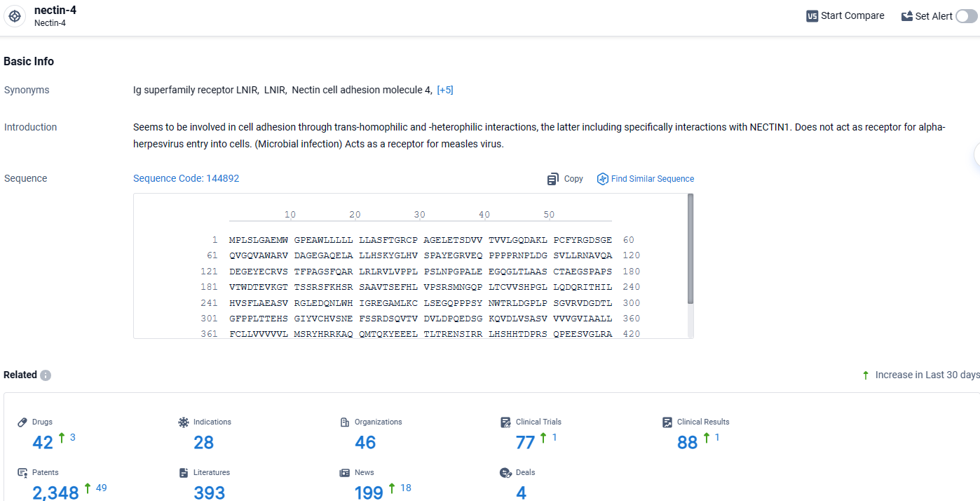Click the nectin-4 target icon
This screenshot has height=501, width=980.
coord(15,16)
